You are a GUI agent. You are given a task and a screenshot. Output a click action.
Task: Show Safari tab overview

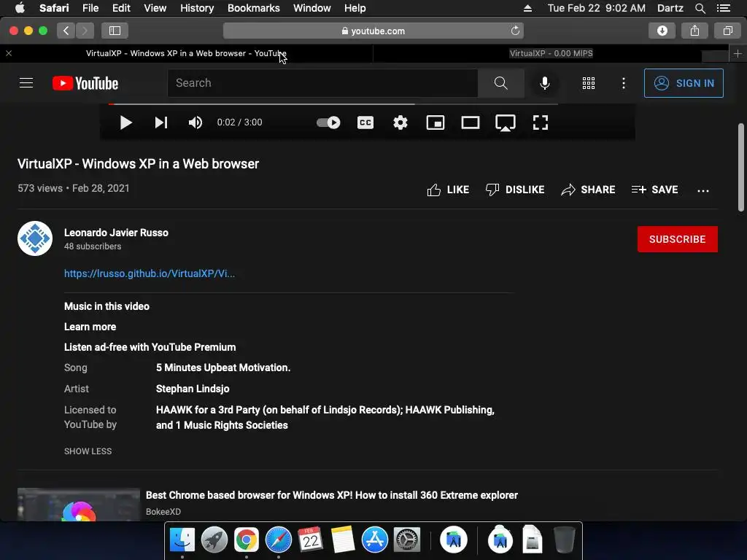727,31
